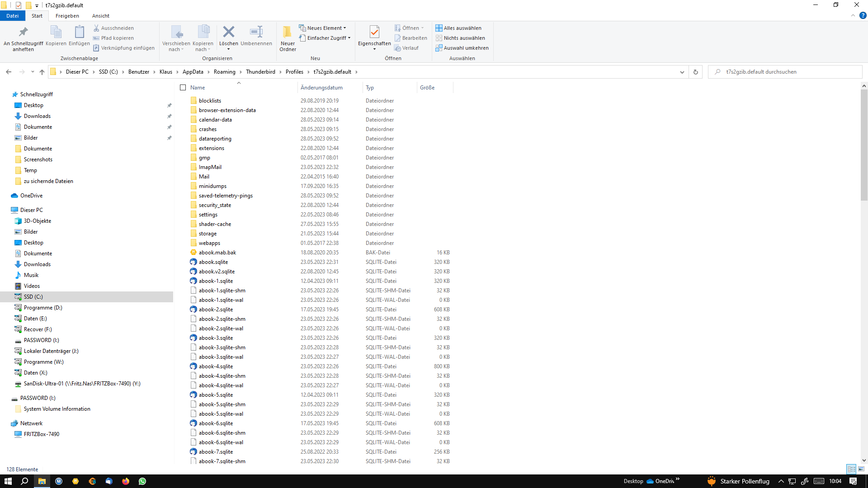The height and width of the screenshot is (488, 868).
Task: Open Eigenschaften properties icon
Action: [x=374, y=33]
